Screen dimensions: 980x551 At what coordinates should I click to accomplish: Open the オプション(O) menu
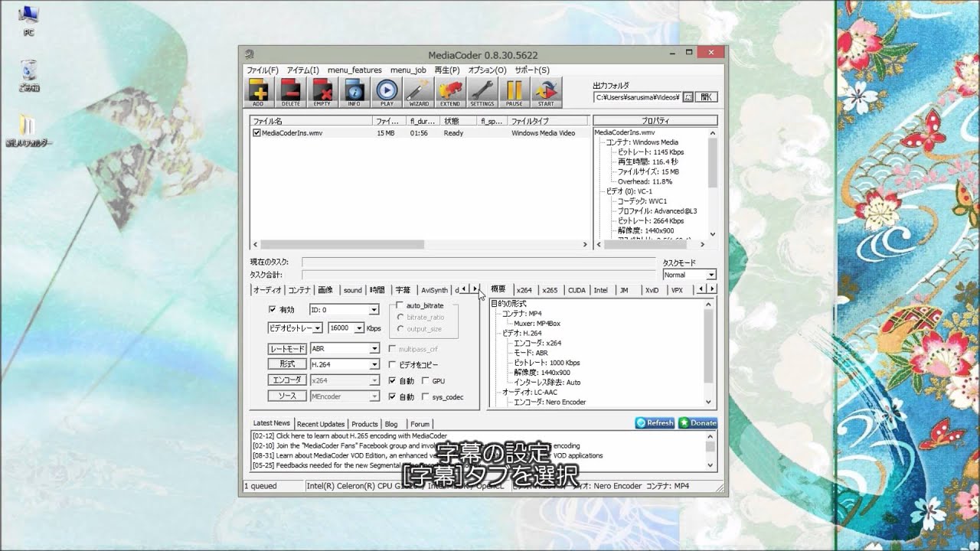tap(487, 70)
